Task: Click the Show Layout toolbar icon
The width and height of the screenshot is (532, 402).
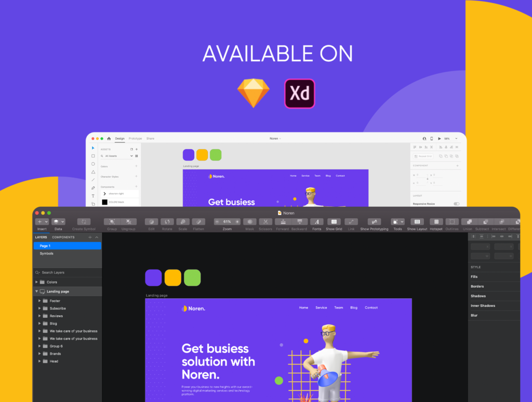Action: (x=417, y=222)
